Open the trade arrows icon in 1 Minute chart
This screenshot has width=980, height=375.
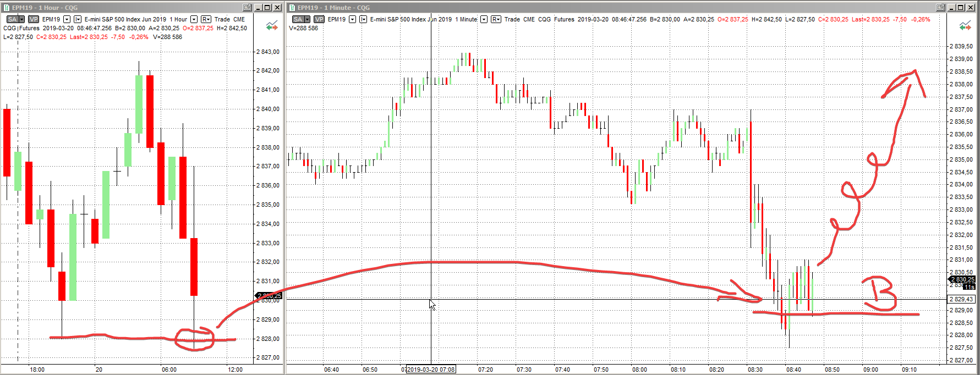(965, 26)
